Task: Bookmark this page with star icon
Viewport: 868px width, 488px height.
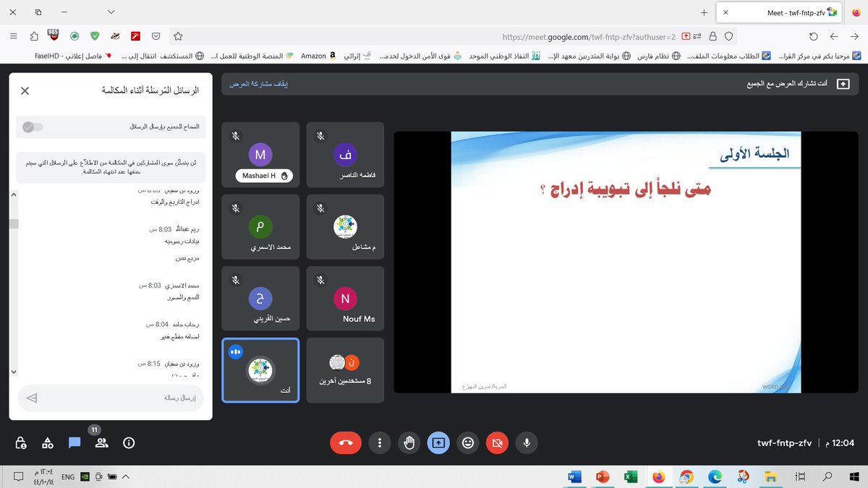Action: point(178,36)
